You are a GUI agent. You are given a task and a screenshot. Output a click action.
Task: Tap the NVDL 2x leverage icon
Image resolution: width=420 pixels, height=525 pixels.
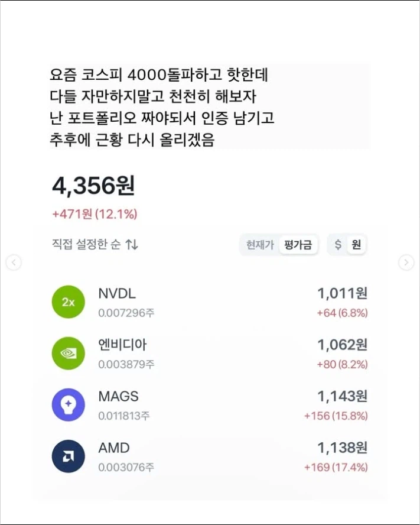pyautogui.click(x=68, y=302)
